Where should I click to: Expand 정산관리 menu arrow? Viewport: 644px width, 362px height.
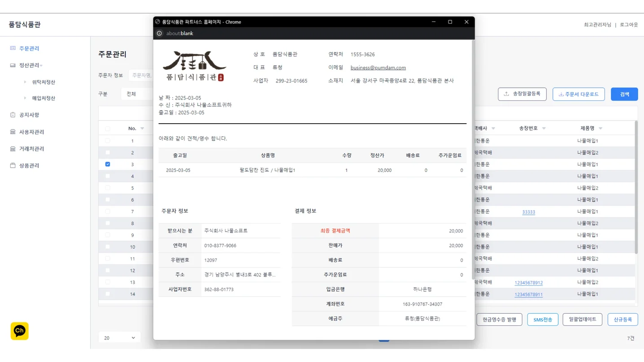point(41,65)
